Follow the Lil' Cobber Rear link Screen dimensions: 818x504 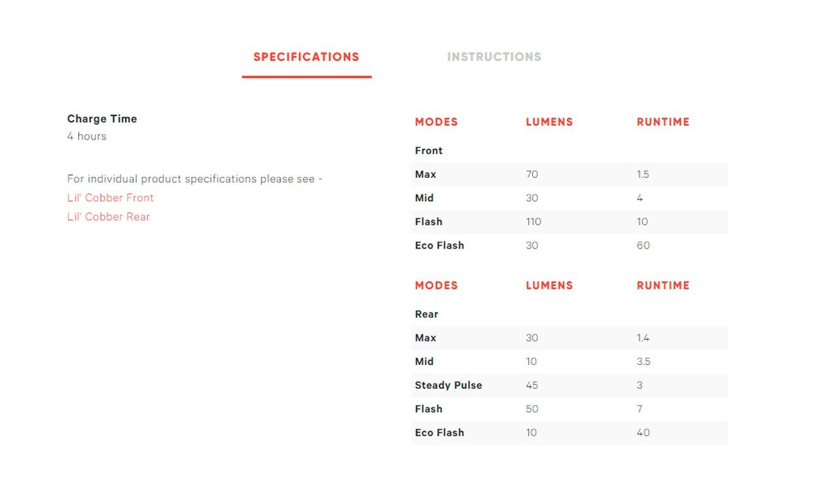tap(108, 217)
